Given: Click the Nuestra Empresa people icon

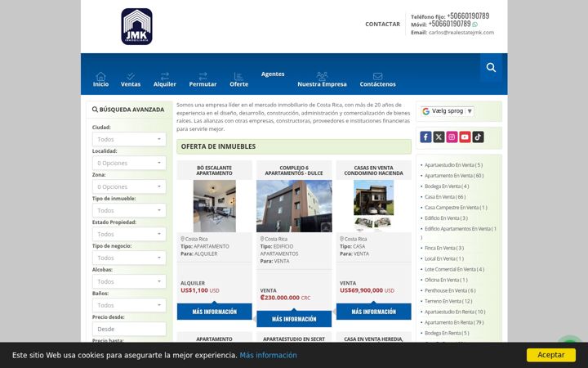Looking at the screenshot, I should click(322, 76).
